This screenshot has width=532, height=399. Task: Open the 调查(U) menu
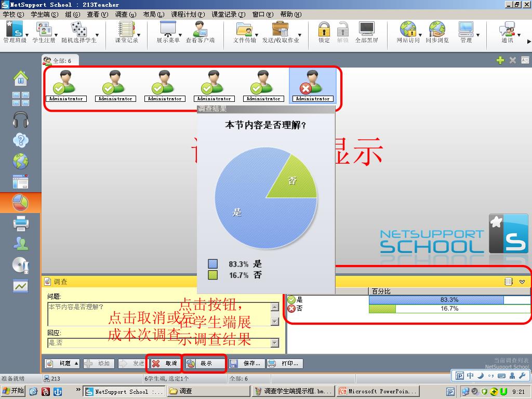tap(126, 15)
